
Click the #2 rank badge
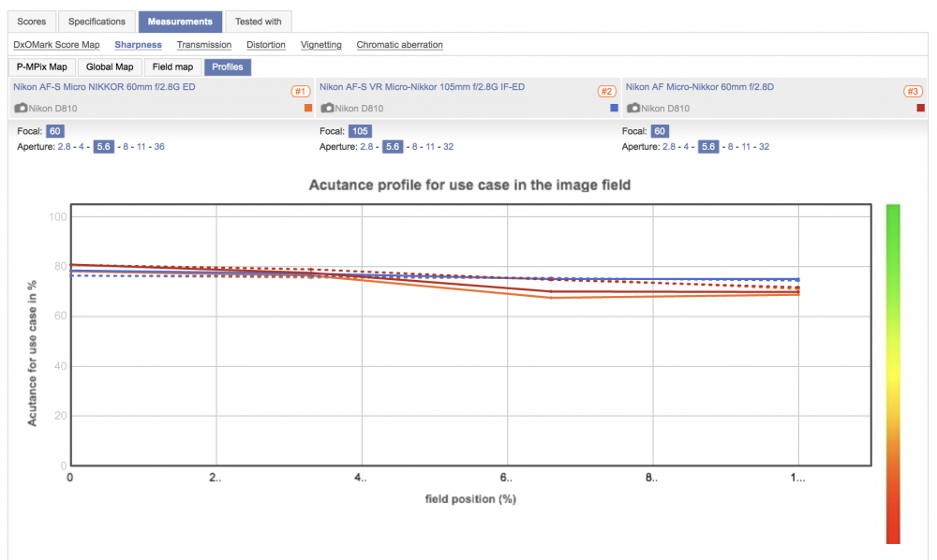click(x=606, y=92)
